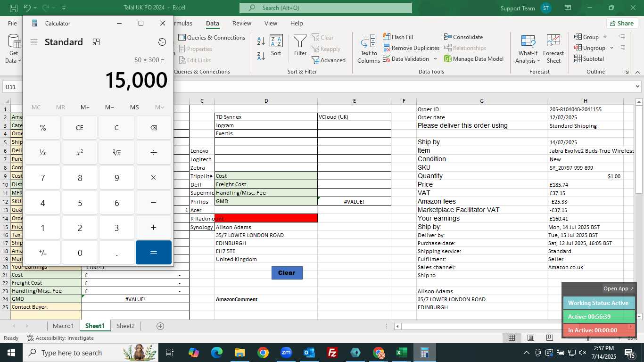Show hidden icons in system tray
The height and width of the screenshot is (362, 644).
(527, 353)
